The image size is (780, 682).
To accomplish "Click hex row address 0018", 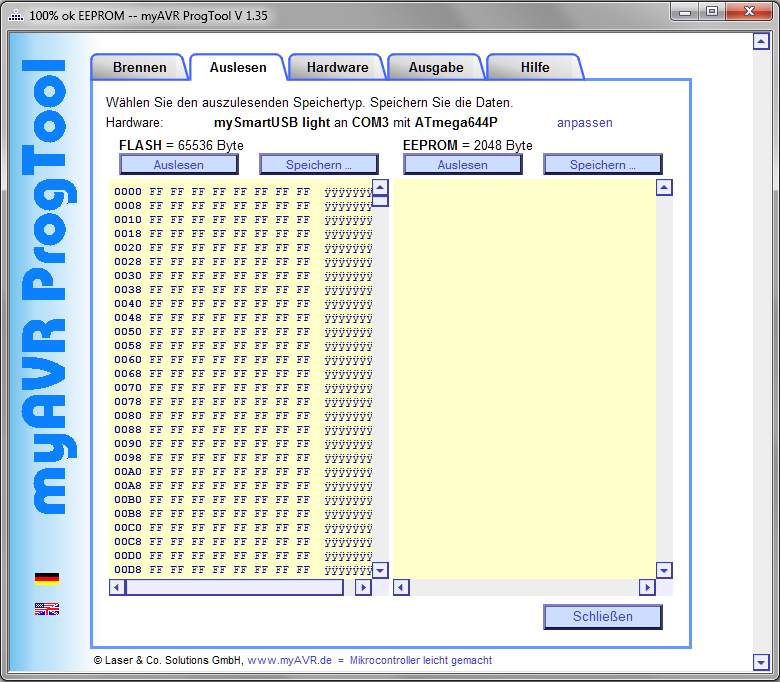I will (x=128, y=234).
